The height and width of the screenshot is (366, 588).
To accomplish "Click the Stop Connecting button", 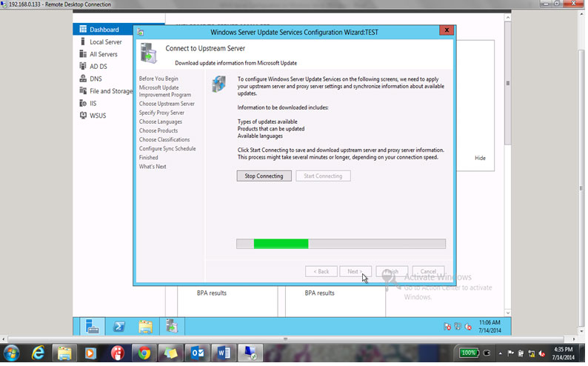I will [x=264, y=176].
